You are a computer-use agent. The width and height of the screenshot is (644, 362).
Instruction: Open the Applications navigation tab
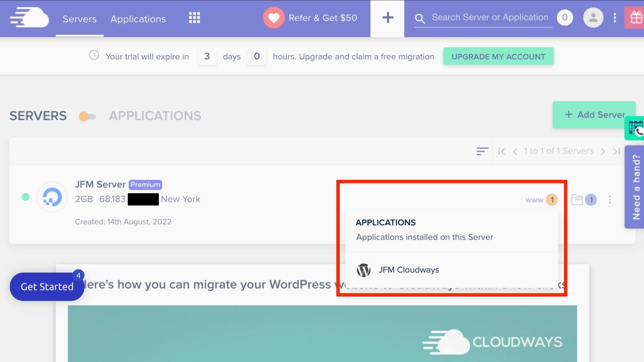point(138,19)
